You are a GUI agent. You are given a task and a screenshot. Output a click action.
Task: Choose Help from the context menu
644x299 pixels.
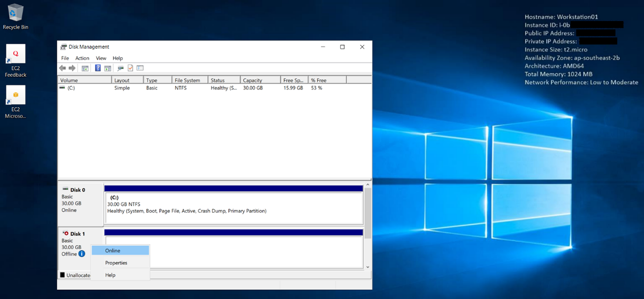pyautogui.click(x=120, y=275)
